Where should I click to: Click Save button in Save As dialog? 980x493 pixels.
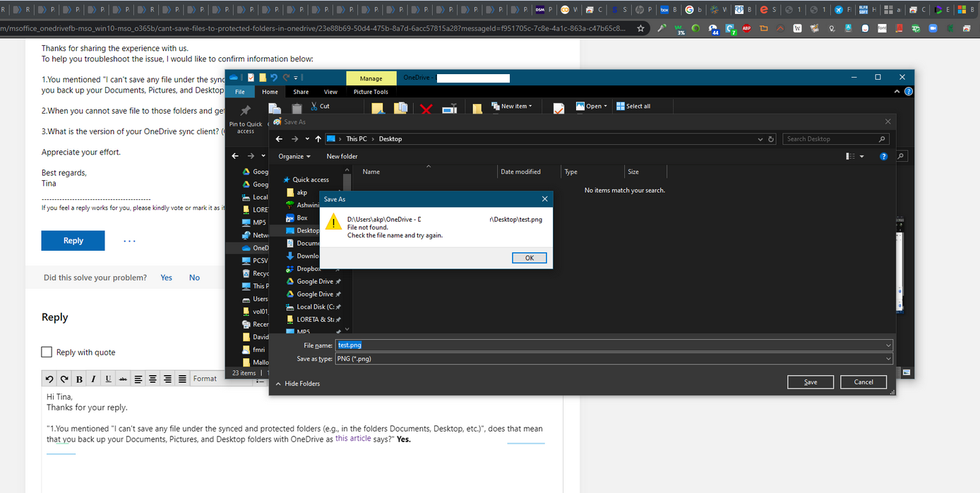point(811,382)
